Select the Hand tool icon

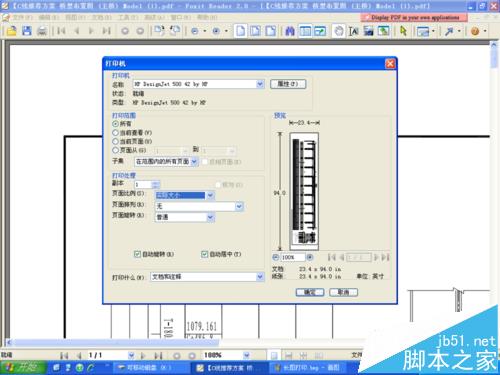point(338,31)
